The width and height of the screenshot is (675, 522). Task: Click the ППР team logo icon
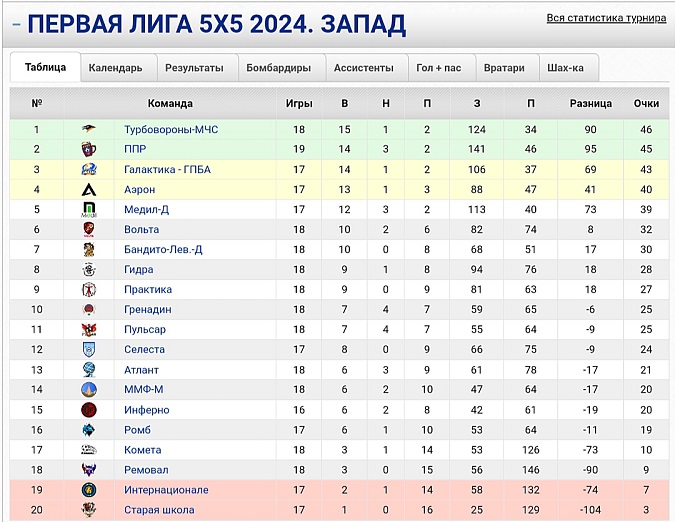coord(89,149)
